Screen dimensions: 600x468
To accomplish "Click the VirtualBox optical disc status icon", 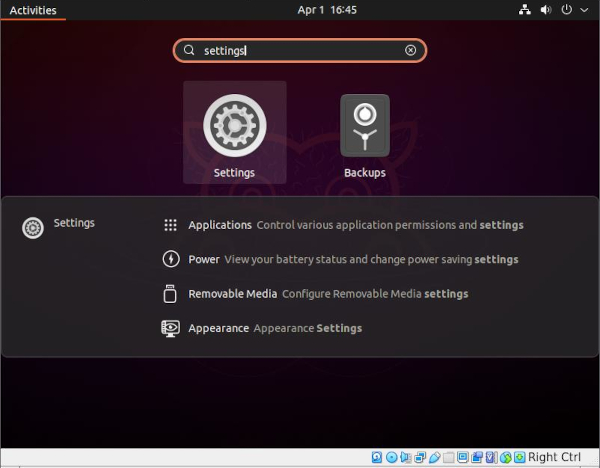I will [392, 458].
